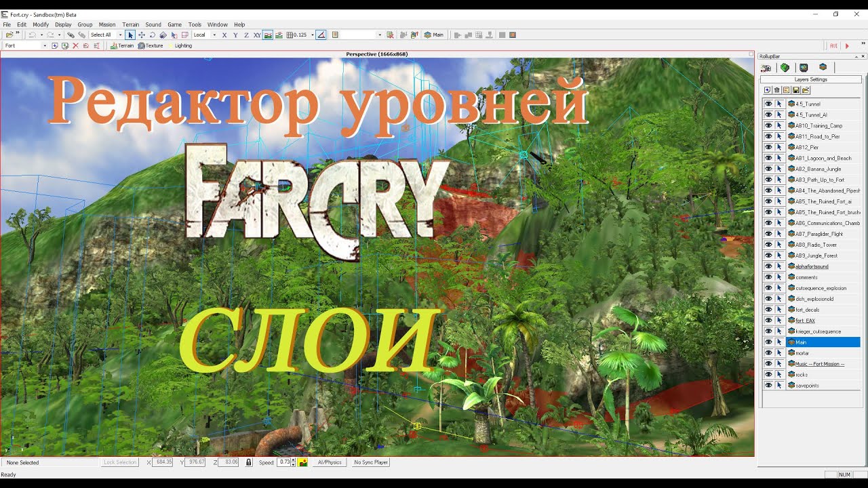Collapse the Layers Settings rollup header

click(x=810, y=79)
